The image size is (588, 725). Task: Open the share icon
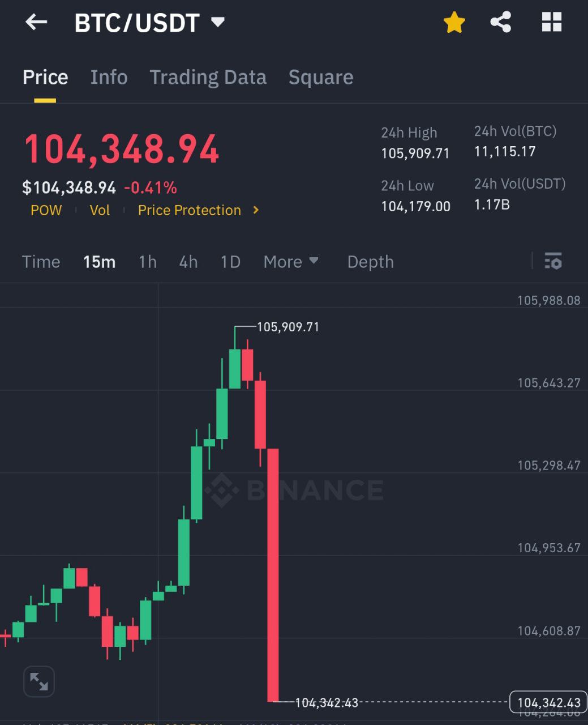501,23
